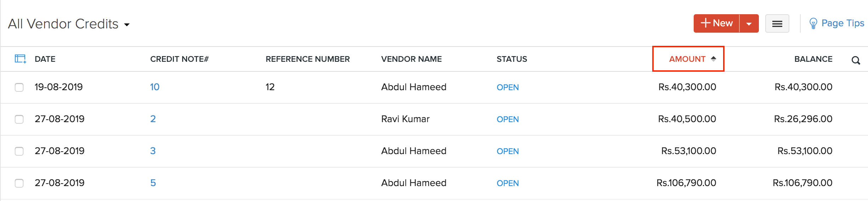Sort by the Credit Note# column header
Image resolution: width=868 pixels, height=201 pixels.
[179, 59]
